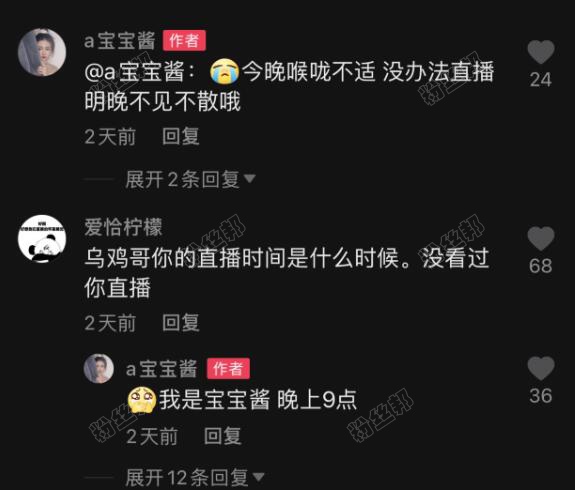Open a宝宝酱 avatar on top comment
Viewport: 575px width, 490px height.
[42, 52]
